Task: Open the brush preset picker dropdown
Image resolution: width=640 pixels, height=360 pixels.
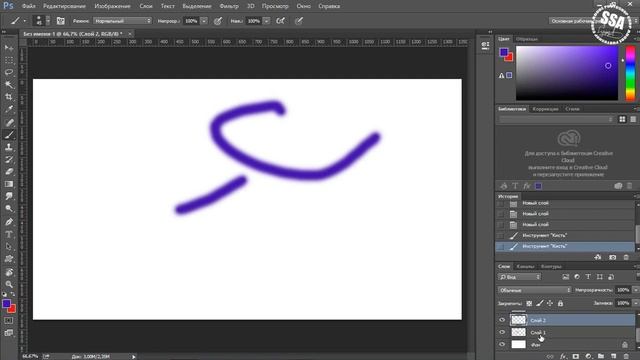Action: (x=48, y=21)
